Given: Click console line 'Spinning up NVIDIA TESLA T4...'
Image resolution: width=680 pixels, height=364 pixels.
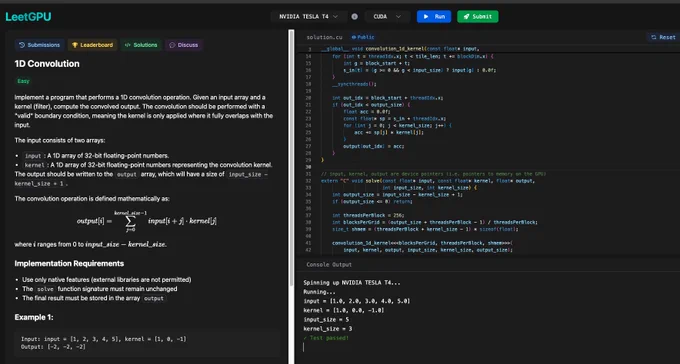Looking at the screenshot, I should (x=352, y=282).
